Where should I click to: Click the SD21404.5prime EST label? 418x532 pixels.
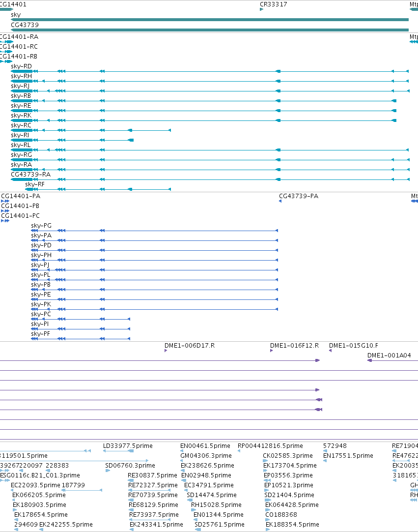(x=289, y=495)
